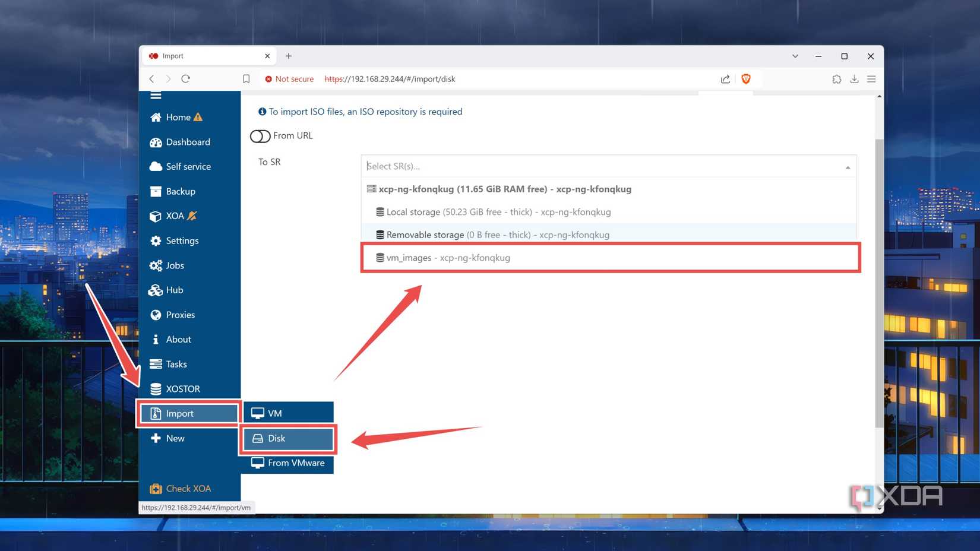Close the Import tab

[267, 56]
